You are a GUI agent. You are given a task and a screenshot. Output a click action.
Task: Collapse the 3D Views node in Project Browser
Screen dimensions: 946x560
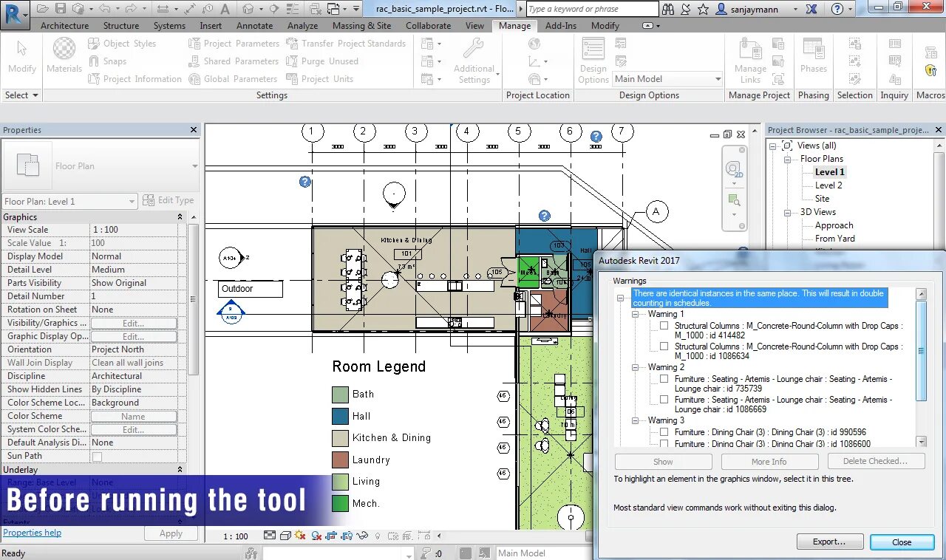point(788,212)
